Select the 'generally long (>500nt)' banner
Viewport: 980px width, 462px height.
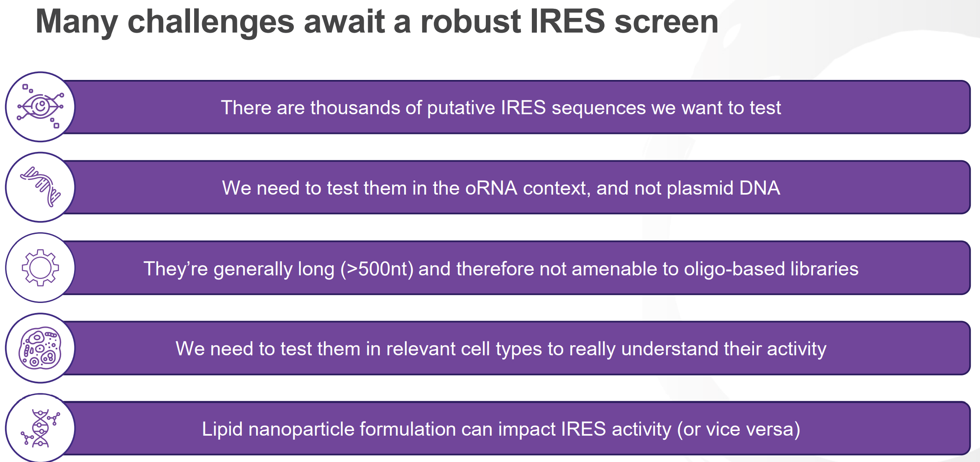point(517,268)
